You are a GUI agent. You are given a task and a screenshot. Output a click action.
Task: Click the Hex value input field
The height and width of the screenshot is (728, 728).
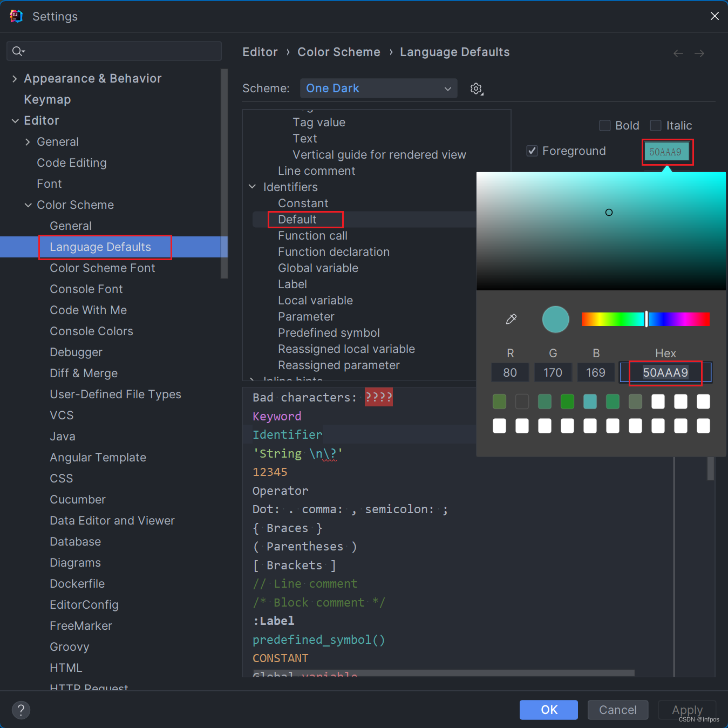666,372
